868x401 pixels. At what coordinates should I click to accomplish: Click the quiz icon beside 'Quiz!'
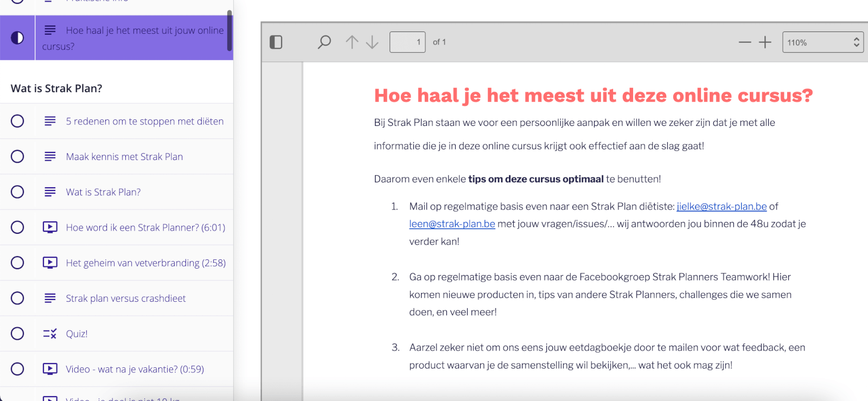click(50, 334)
